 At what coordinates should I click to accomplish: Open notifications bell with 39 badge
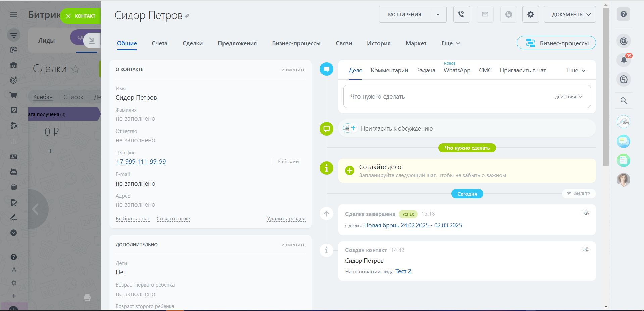624,60
